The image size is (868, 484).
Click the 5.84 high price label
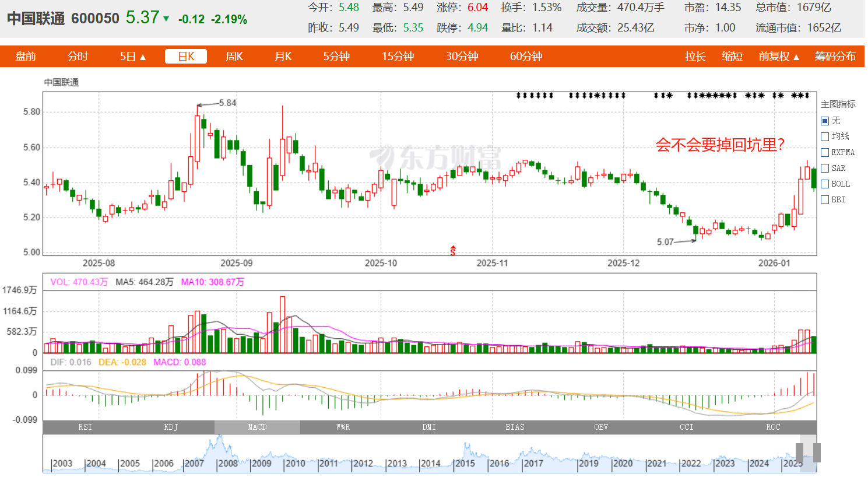[227, 103]
